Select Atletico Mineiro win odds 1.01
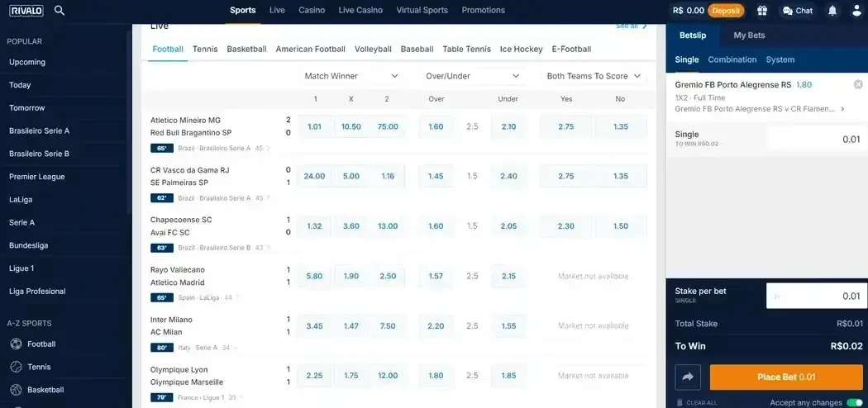The height and width of the screenshot is (408, 868). pos(314,126)
